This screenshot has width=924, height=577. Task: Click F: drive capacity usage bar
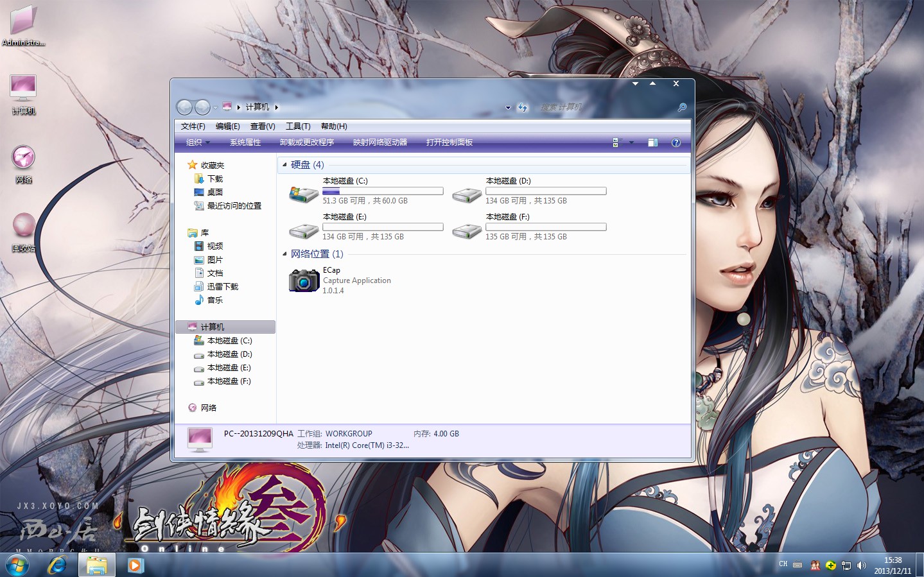pos(546,227)
